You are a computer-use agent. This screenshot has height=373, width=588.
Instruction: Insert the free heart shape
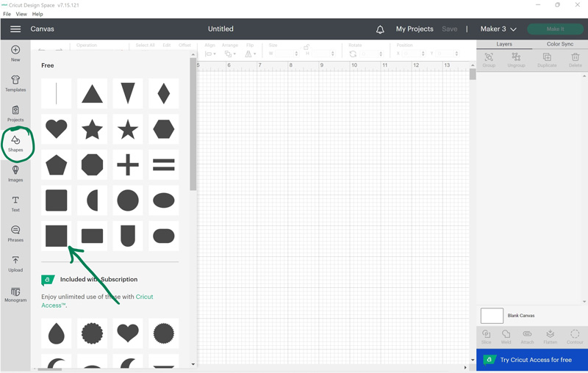[57, 129]
